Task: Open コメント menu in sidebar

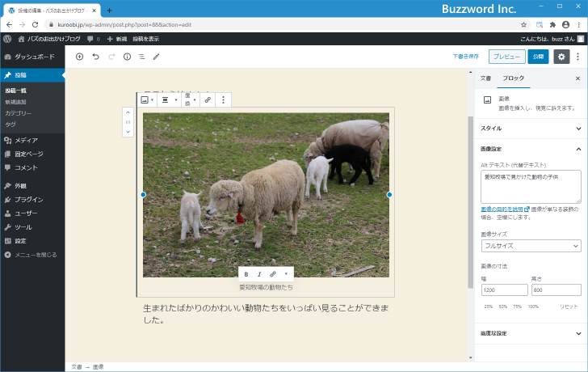Action: coord(32,167)
